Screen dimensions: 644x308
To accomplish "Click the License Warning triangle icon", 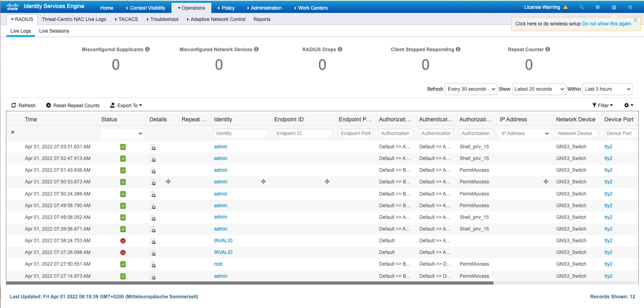I will (566, 7).
